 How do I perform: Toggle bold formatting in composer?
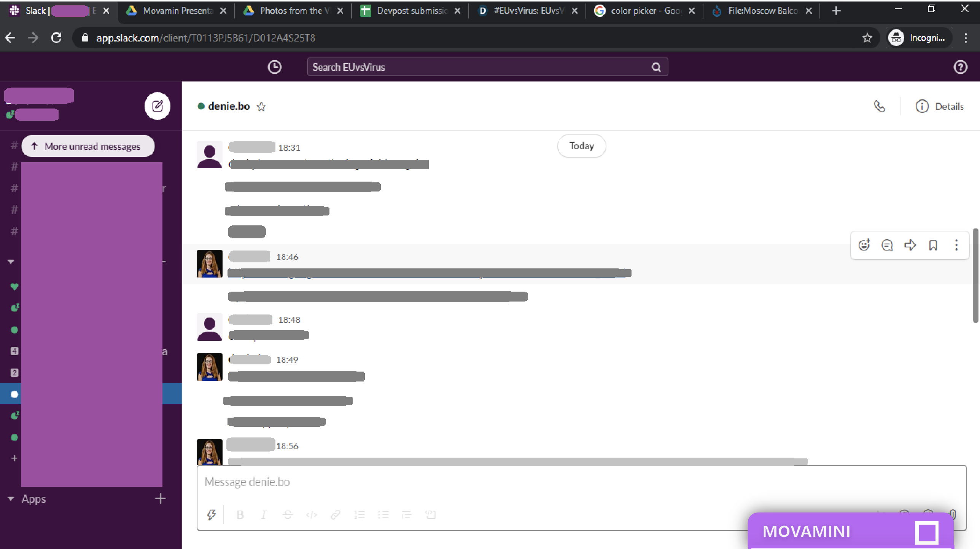[240, 515]
